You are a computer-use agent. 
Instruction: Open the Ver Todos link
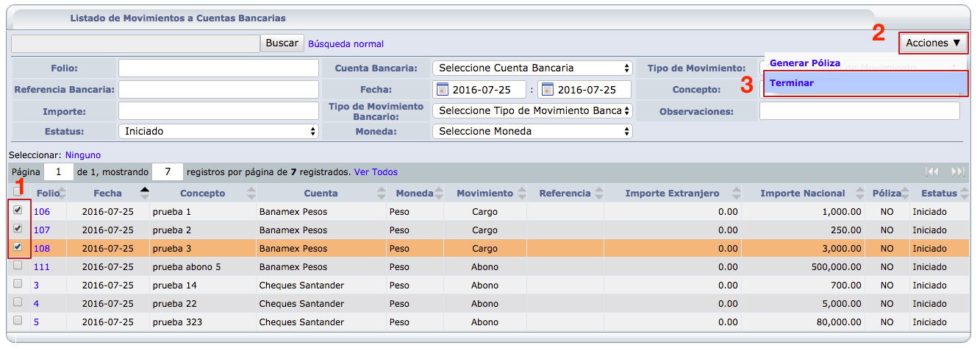pyautogui.click(x=376, y=172)
